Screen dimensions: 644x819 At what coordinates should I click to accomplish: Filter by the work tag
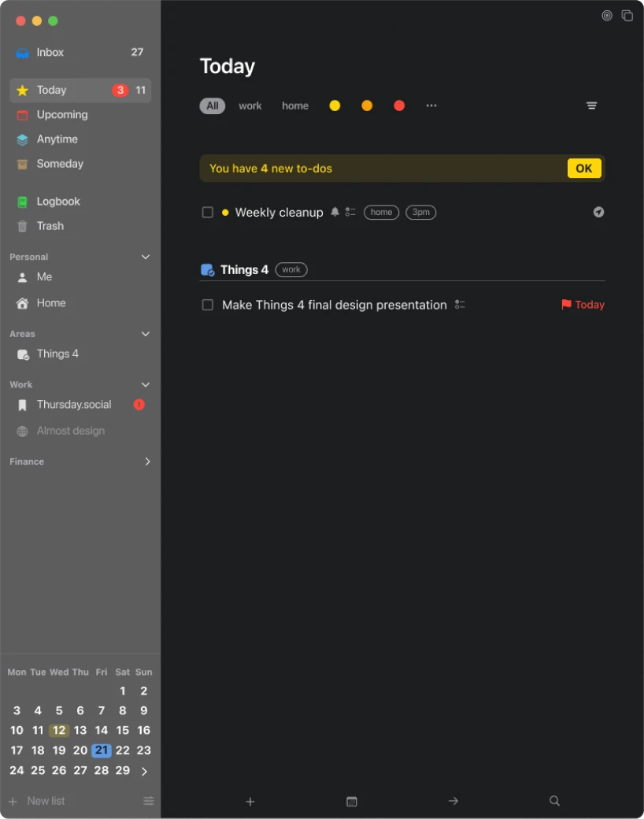click(250, 106)
